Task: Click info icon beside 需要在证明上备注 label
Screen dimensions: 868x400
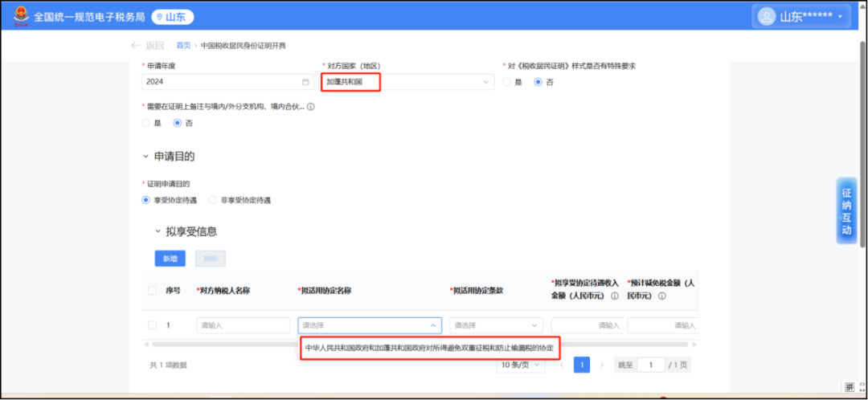Action: [x=310, y=107]
